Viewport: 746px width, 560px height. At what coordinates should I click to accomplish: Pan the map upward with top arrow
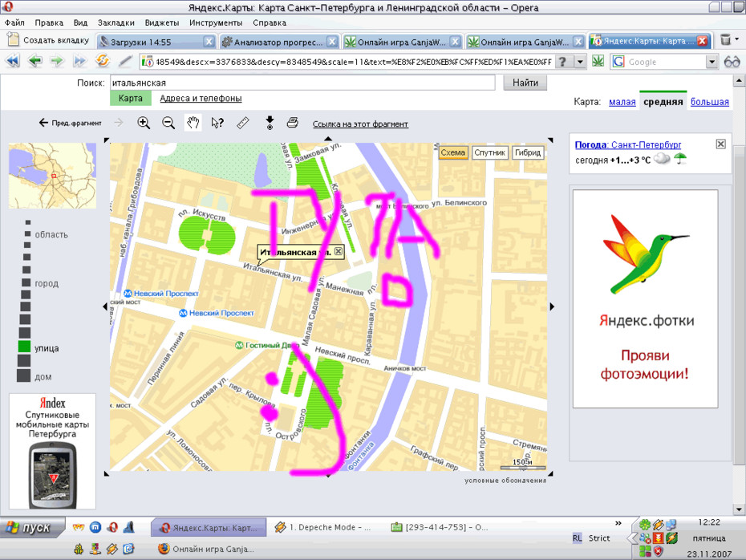328,139
